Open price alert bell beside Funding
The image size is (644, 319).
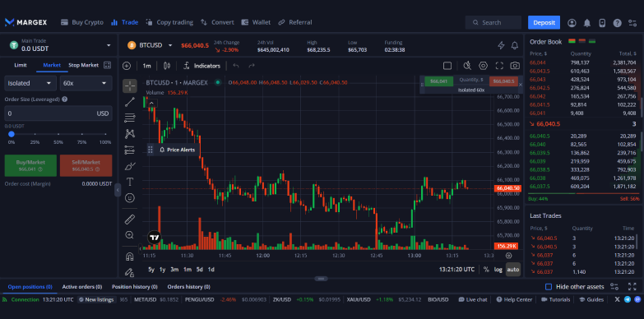click(x=515, y=45)
